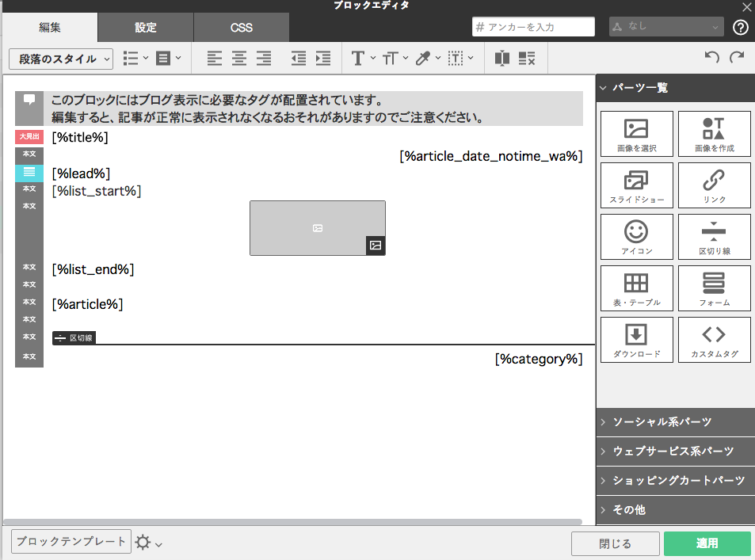The width and height of the screenshot is (755, 560).
Task: Select the スライドショー part
Action: point(636,185)
